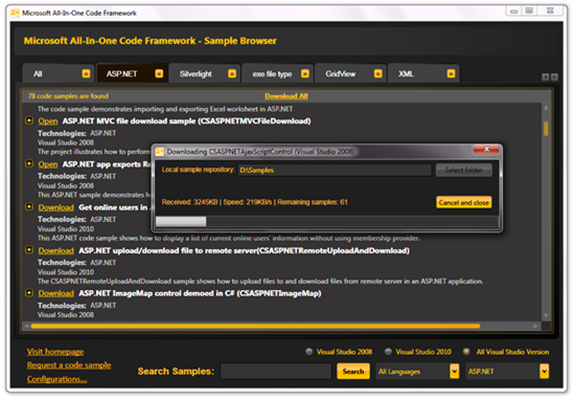Click the scroll up arrow of results list

[x=546, y=107]
